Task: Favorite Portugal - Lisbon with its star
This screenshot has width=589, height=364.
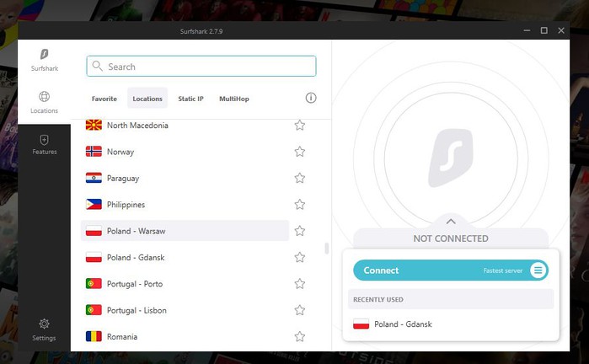Action: (x=299, y=310)
